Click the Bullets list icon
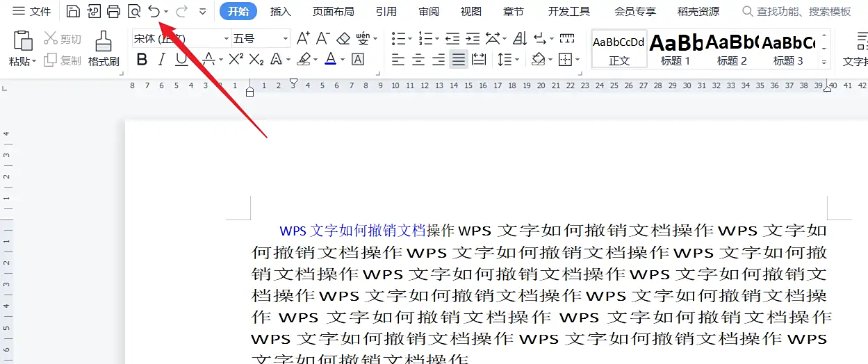Image resolution: width=868 pixels, height=364 pixels. (398, 38)
